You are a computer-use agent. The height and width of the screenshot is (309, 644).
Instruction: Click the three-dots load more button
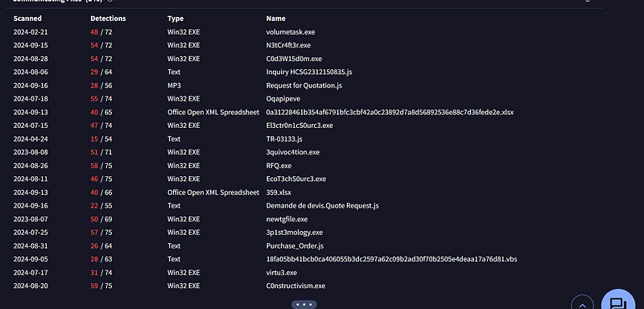pos(304,304)
